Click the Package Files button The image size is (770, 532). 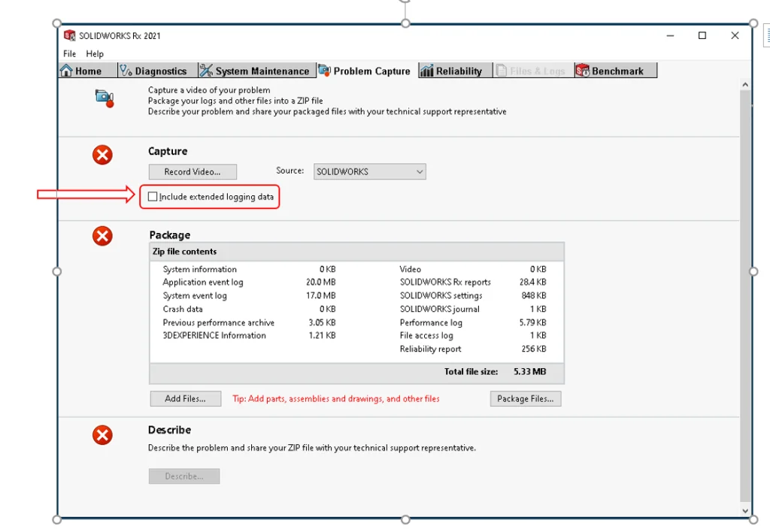point(525,398)
